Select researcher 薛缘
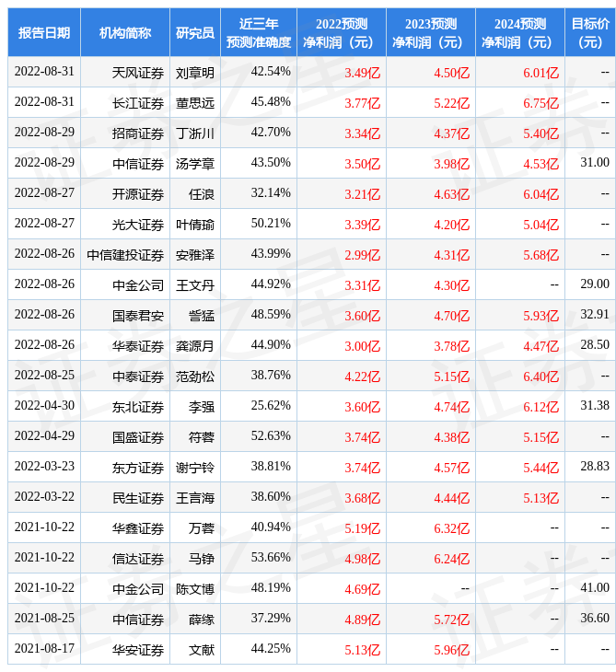616x672 pixels. tap(202, 620)
